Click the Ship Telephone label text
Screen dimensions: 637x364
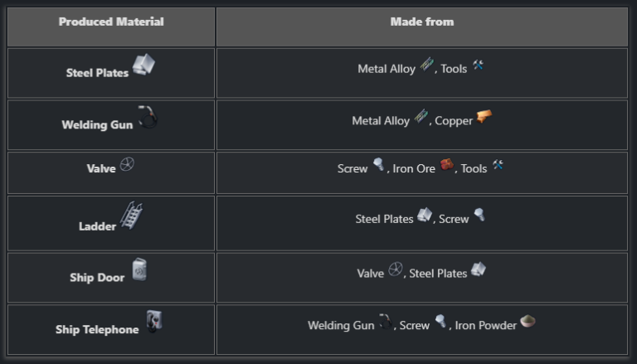click(x=97, y=329)
